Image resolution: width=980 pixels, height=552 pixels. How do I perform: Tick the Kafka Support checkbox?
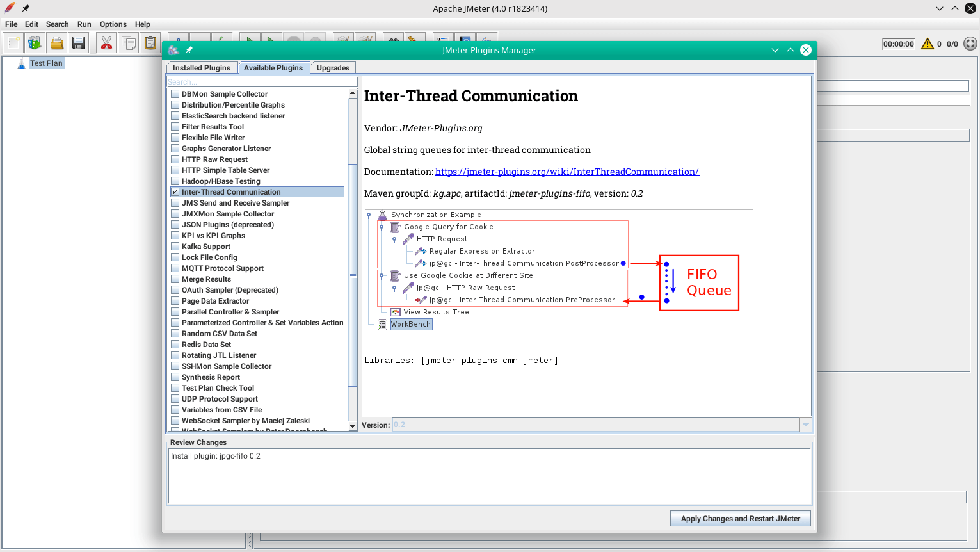pyautogui.click(x=175, y=247)
